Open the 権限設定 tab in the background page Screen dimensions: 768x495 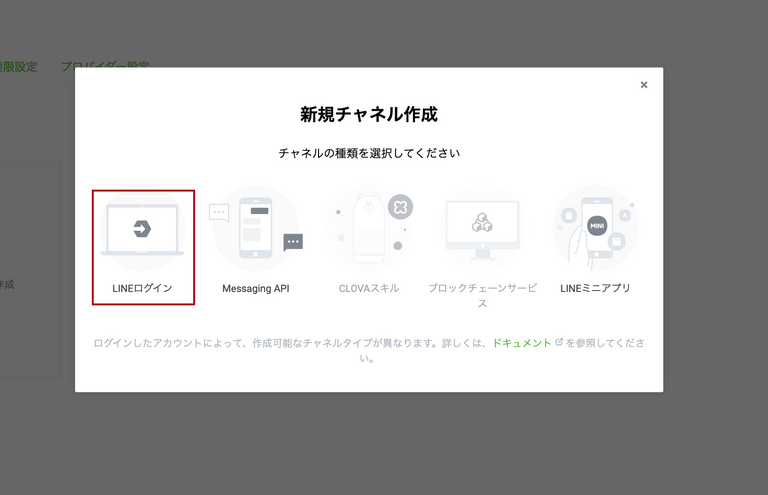(x=18, y=67)
